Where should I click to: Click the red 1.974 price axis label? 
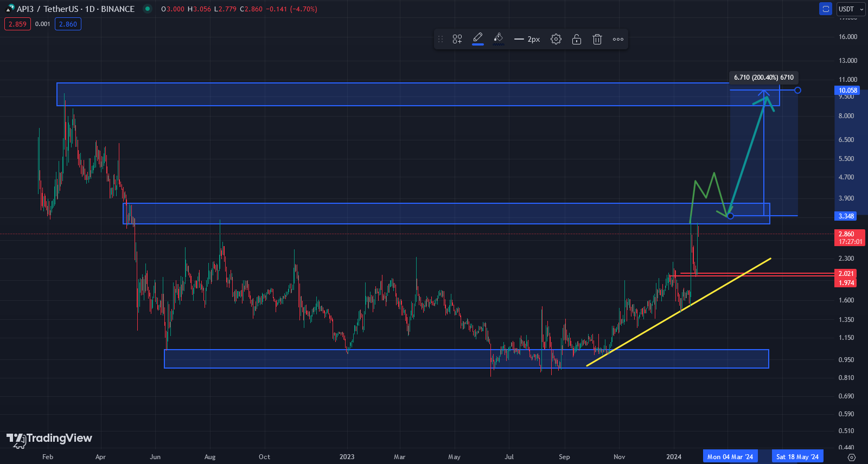click(846, 282)
